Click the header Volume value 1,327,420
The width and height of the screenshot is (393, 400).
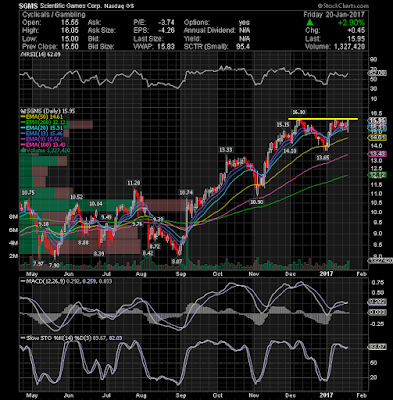click(x=349, y=46)
